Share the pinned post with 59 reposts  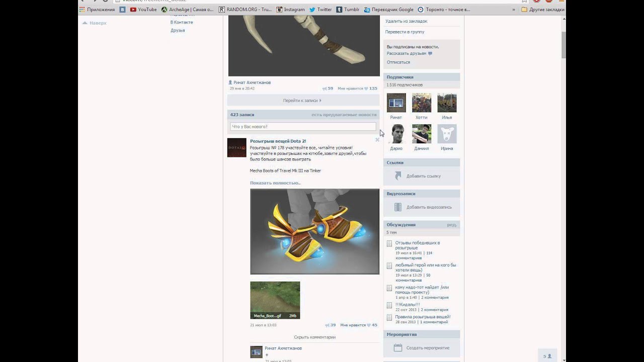[x=328, y=88]
